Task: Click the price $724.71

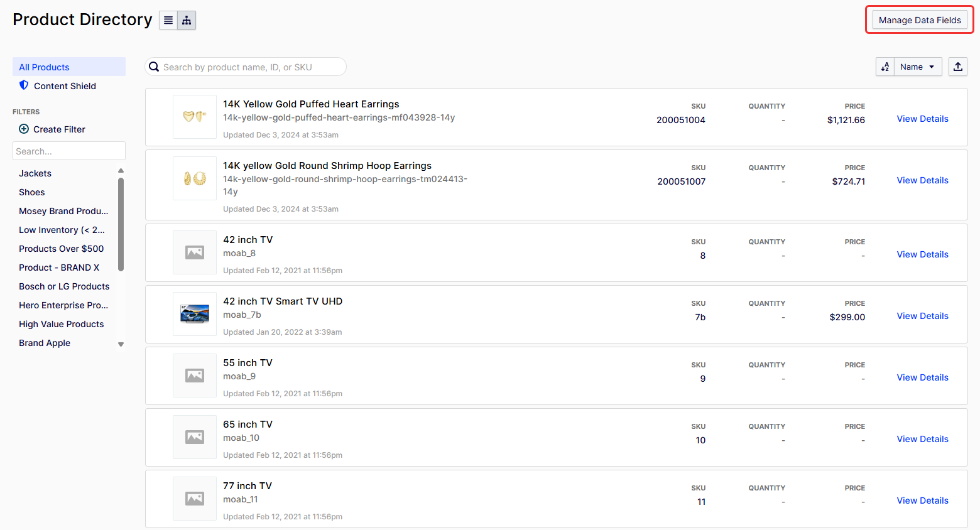Action: point(849,181)
